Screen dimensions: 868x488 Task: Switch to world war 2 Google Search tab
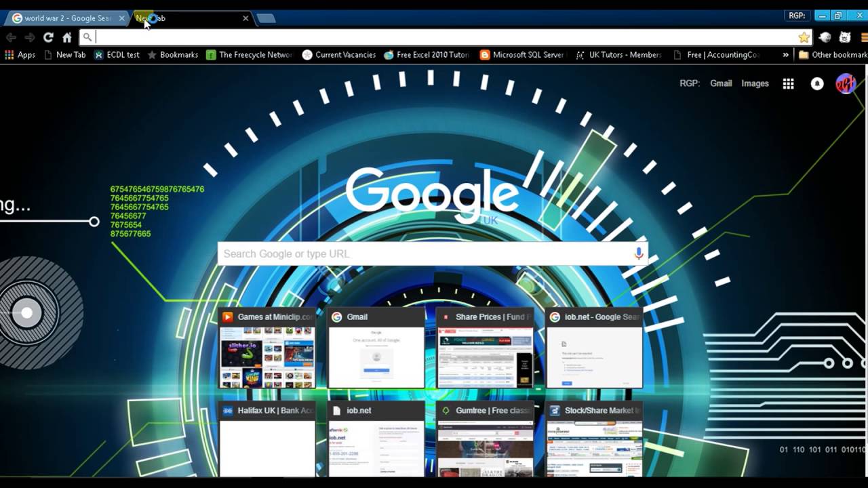point(66,18)
